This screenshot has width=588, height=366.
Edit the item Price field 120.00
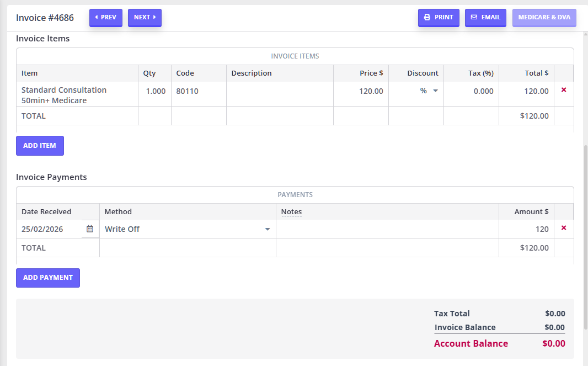[361, 91]
